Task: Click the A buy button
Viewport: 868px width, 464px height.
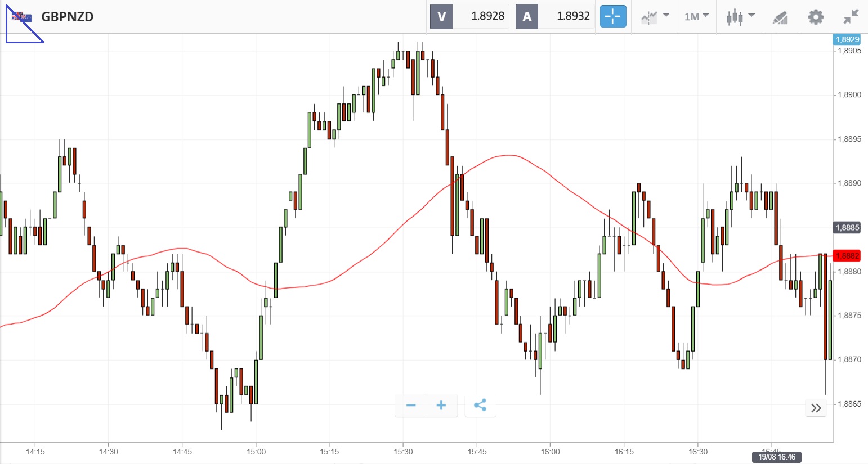Action: click(x=527, y=17)
